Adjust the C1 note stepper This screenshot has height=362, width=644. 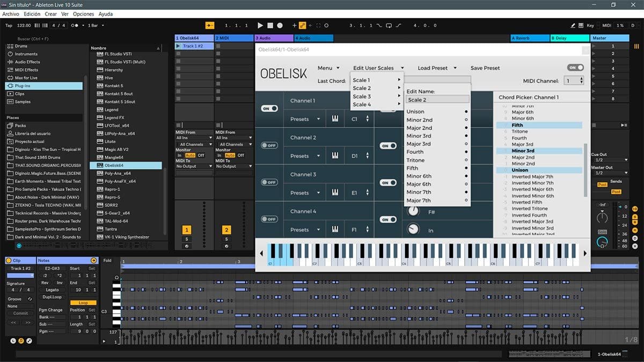click(367, 119)
